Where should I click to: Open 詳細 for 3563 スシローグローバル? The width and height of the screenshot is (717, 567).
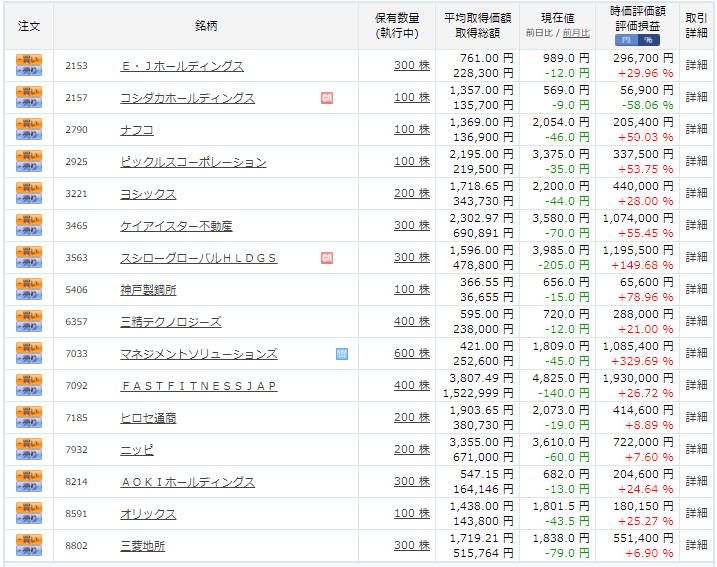(x=696, y=257)
